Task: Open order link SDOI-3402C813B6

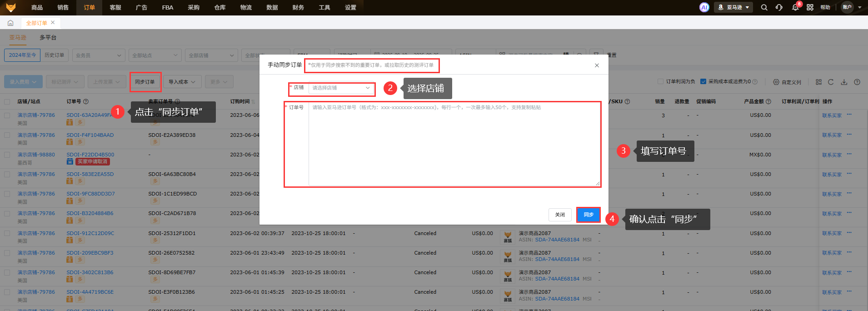Action: tap(90, 272)
